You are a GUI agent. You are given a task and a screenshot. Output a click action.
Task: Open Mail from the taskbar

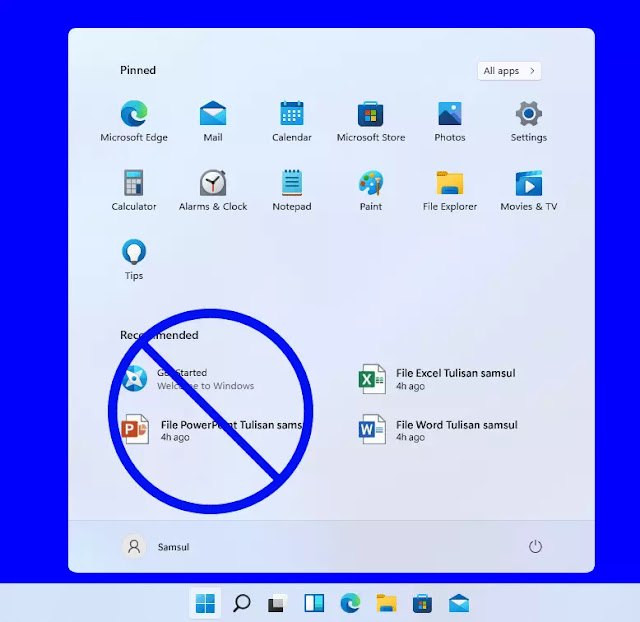coord(459,603)
